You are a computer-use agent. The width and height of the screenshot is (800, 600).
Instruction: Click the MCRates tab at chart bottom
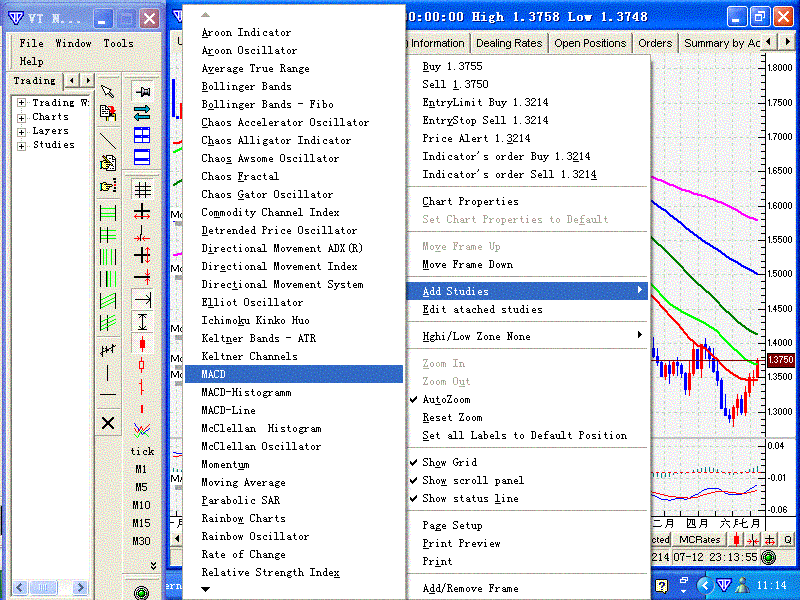tap(699, 539)
